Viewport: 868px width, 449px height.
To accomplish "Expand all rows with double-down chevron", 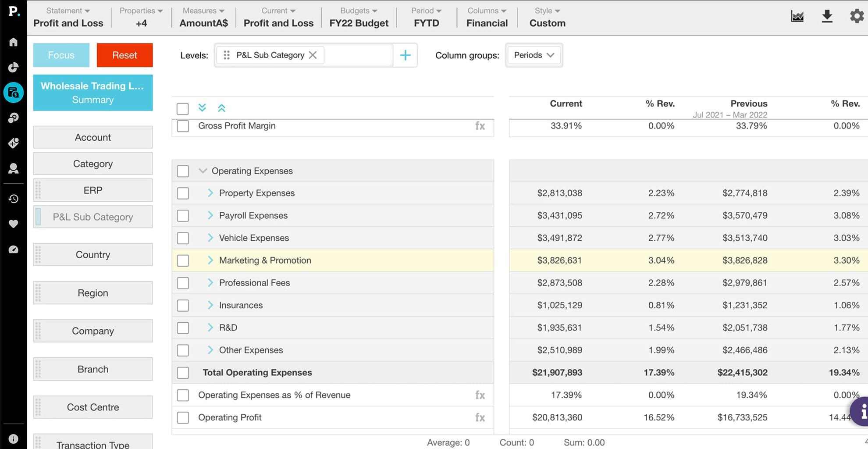I will pos(202,108).
